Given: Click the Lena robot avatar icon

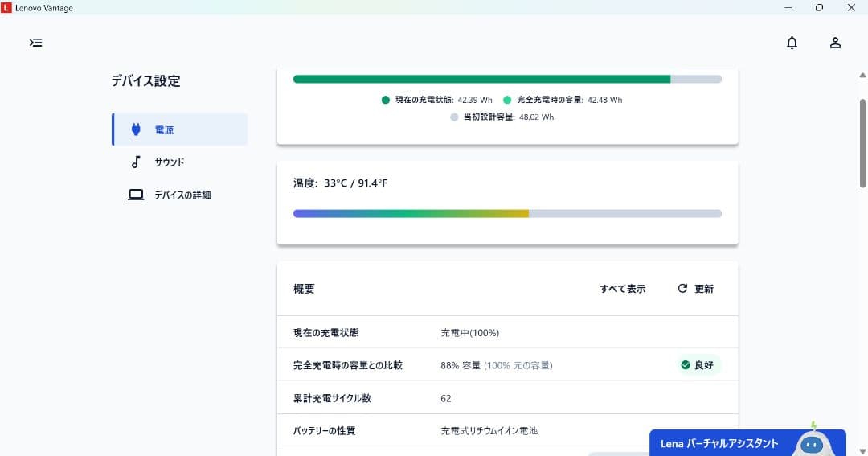Looking at the screenshot, I should coord(813,442).
